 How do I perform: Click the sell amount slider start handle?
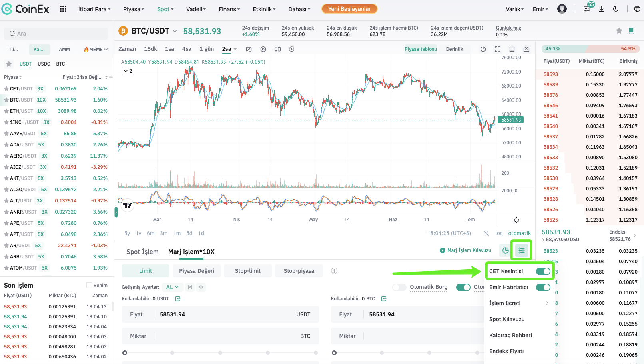pyautogui.click(x=334, y=353)
